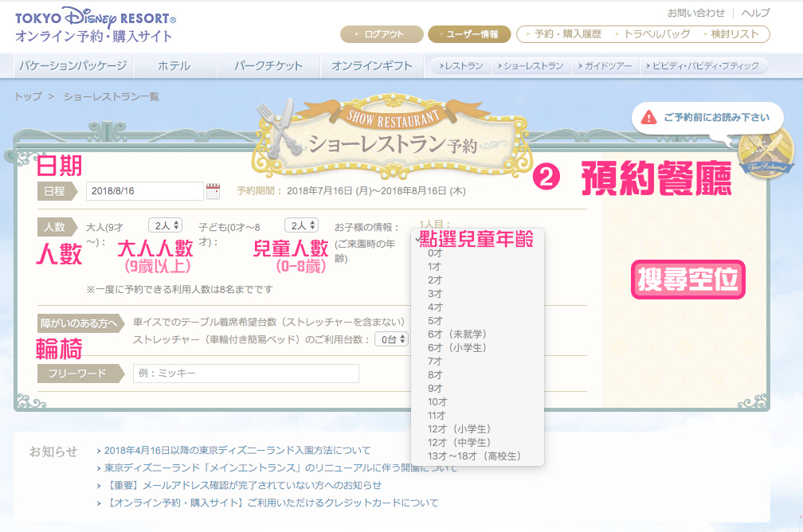Open the calendar date picker icon

point(213,191)
